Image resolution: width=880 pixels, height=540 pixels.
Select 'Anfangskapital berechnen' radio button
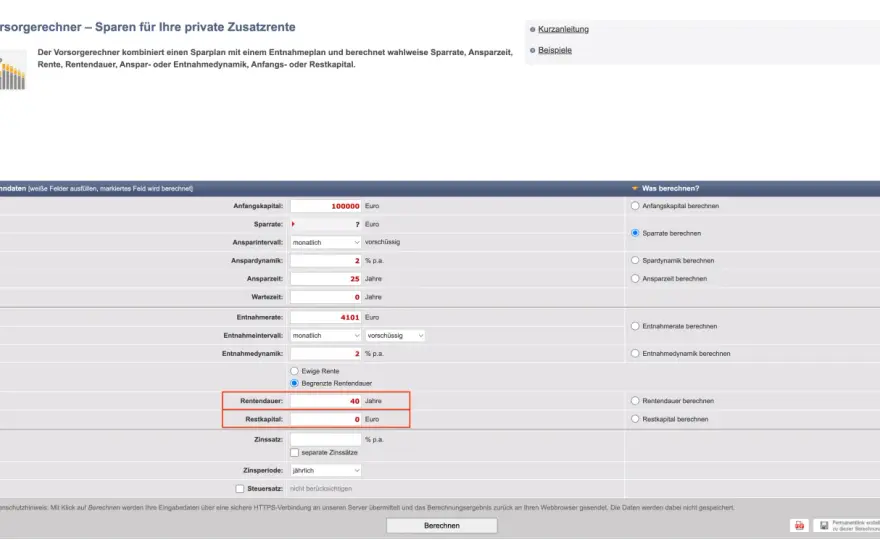click(635, 206)
